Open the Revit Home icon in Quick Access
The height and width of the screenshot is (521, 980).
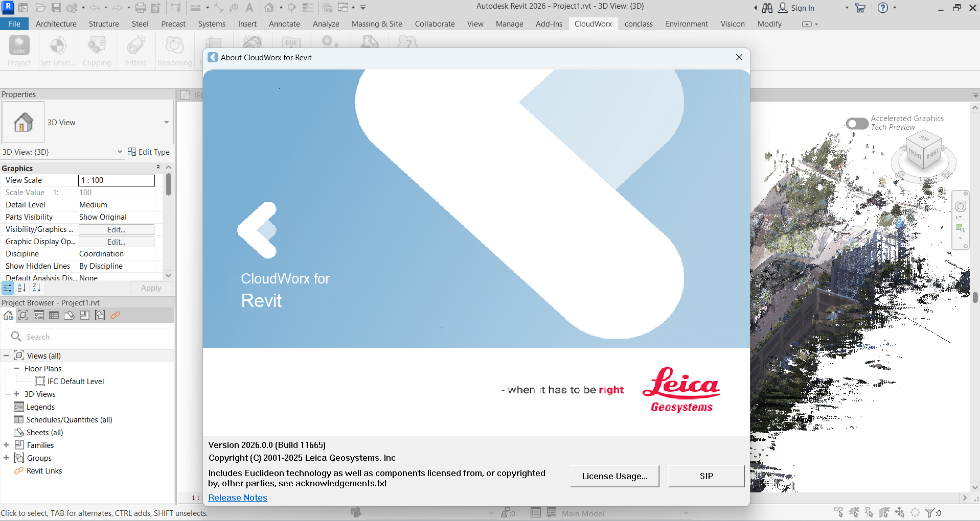[23, 8]
